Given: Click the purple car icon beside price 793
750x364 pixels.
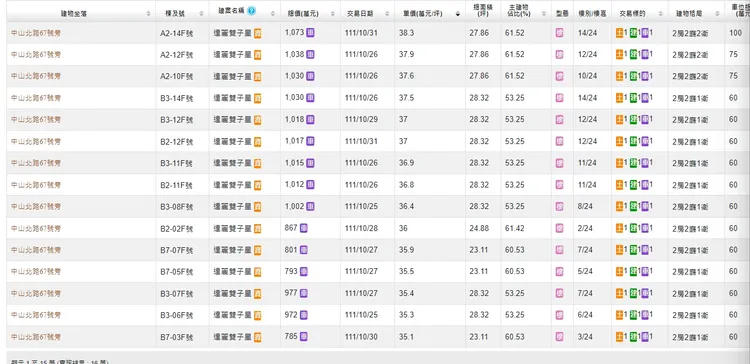Looking at the screenshot, I should (303, 271).
